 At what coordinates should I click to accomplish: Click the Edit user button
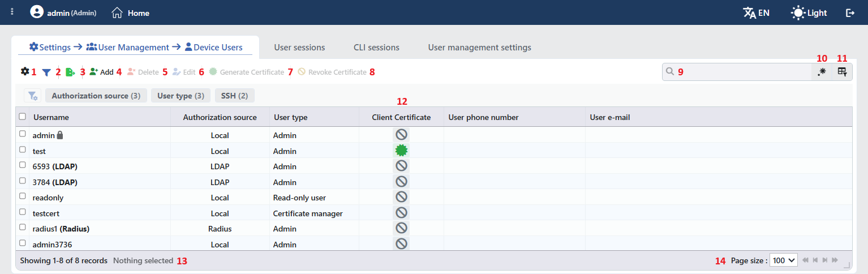tap(184, 72)
